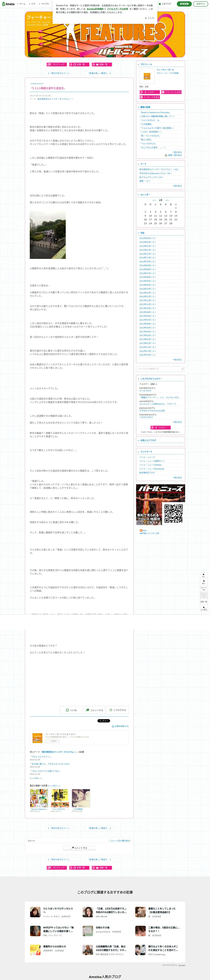Go to next article 痴漢を楽しく撃退す… at top
This screenshot has width=210, height=980.
click(99, 73)
